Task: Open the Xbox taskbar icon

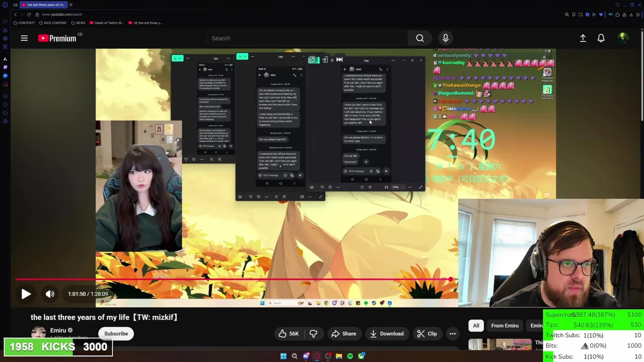Action: pos(361,356)
